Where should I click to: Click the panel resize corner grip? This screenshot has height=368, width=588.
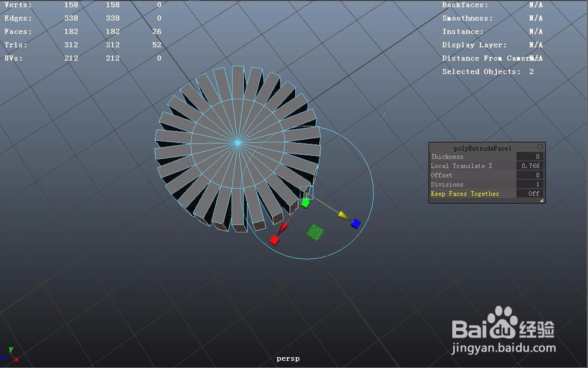[x=542, y=200]
